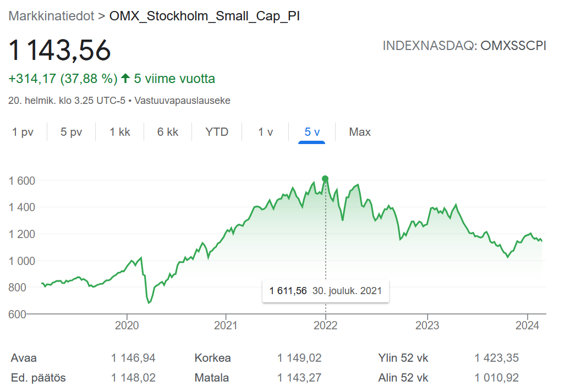Viewport: 570px width, 392px height.
Task: Open the Markkinatiedot breadcrumb link
Action: coord(51,16)
